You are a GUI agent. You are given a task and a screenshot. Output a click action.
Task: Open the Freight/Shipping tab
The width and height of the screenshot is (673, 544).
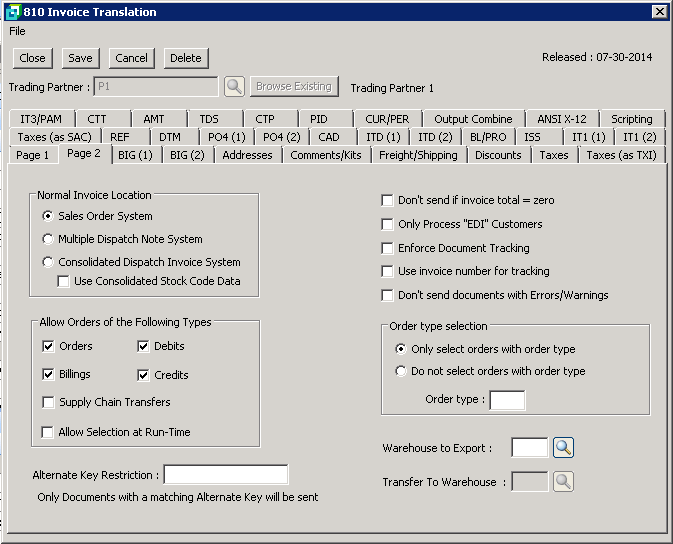418,155
